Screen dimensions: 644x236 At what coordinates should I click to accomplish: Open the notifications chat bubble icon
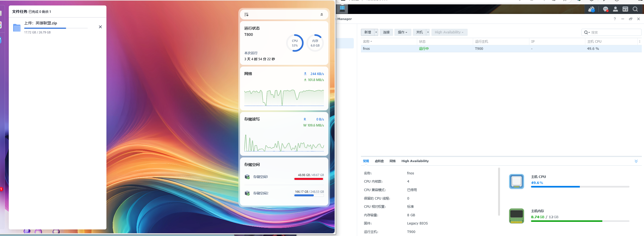point(606,9)
